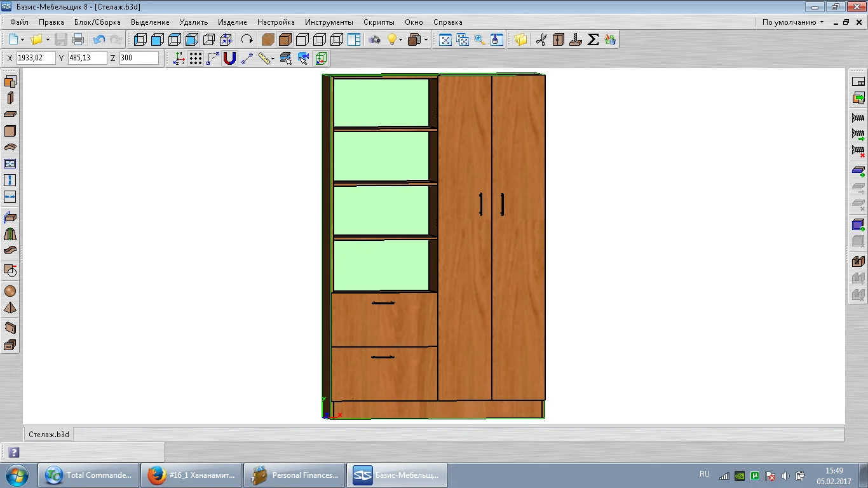Click the sigma summation icon
Image resolution: width=868 pixels, height=488 pixels.
point(593,39)
